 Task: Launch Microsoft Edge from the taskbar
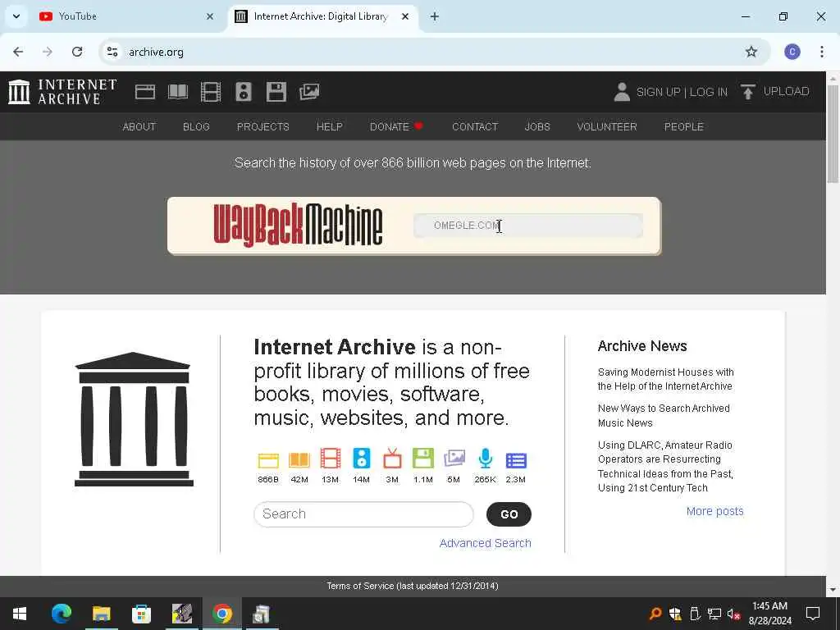point(61,614)
